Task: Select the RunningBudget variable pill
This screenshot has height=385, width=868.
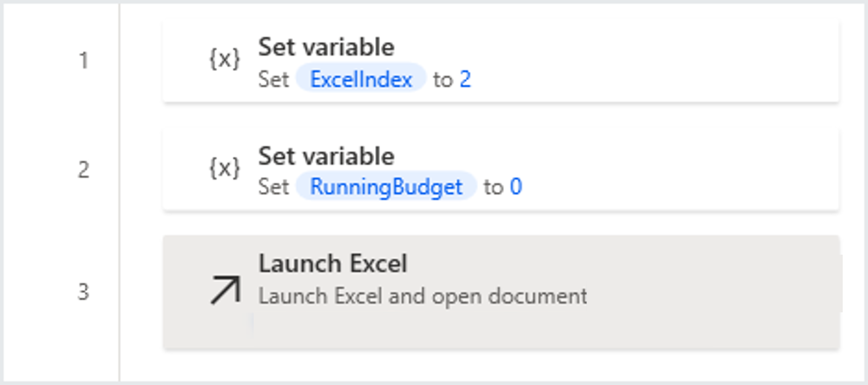Action: click(x=387, y=187)
